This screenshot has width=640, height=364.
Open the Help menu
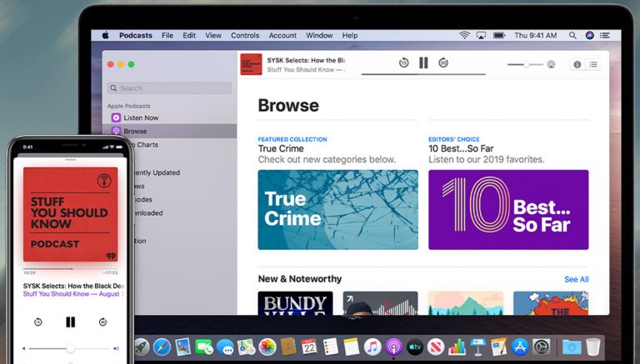click(350, 36)
